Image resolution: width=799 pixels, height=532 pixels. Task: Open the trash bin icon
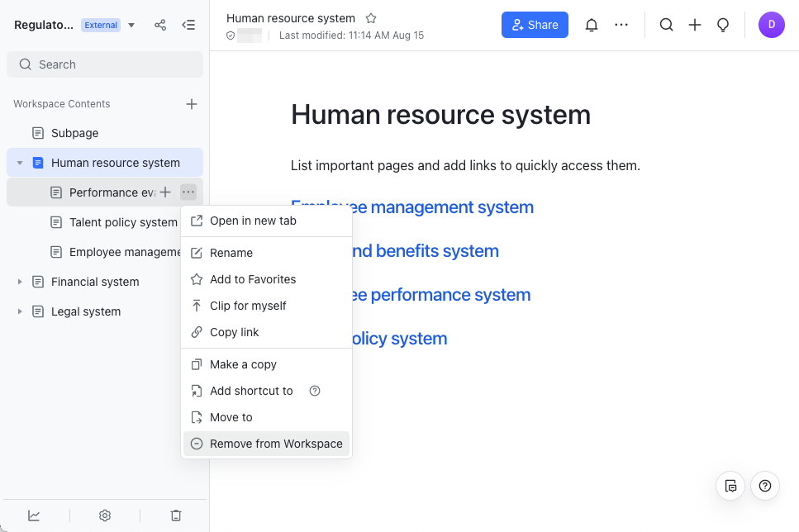point(176,515)
